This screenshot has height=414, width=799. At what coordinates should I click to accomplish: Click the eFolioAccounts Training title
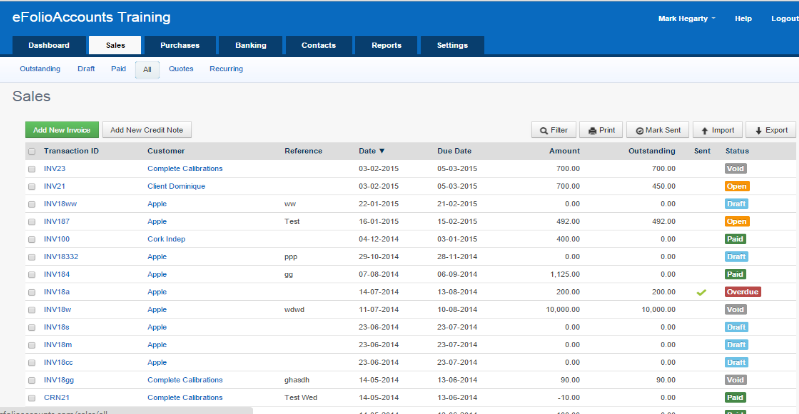pyautogui.click(x=91, y=18)
